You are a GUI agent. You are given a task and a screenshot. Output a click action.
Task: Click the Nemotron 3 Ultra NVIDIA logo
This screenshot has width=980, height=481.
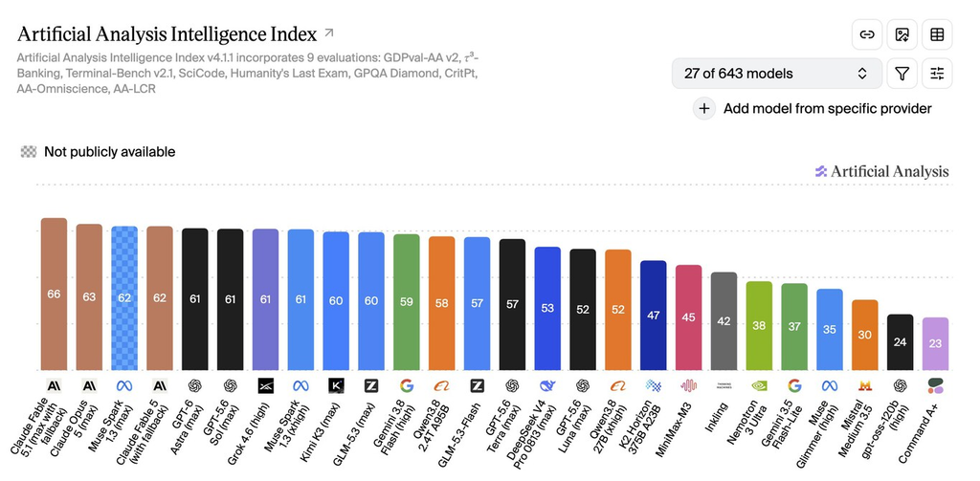tap(759, 386)
